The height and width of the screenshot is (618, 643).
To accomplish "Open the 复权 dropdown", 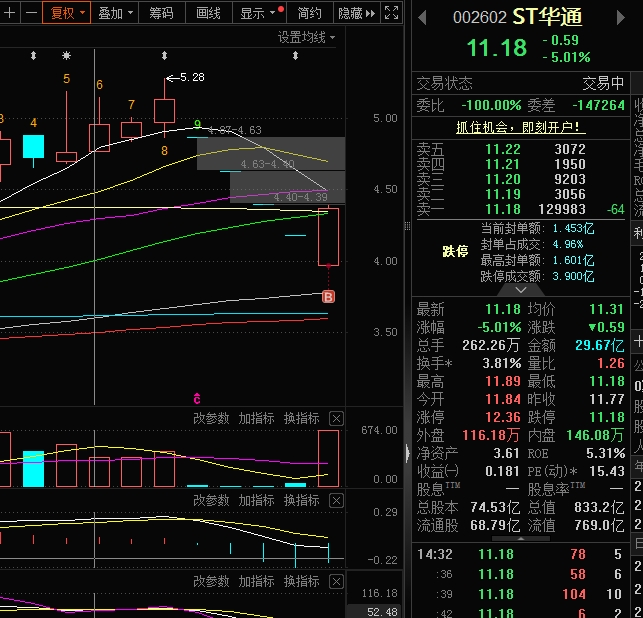I will (x=66, y=13).
